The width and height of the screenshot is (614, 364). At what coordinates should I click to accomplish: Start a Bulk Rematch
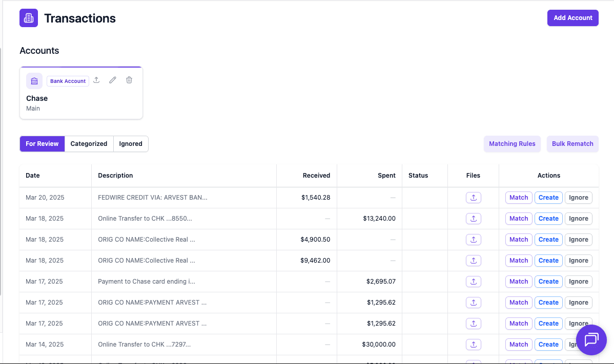pyautogui.click(x=572, y=144)
